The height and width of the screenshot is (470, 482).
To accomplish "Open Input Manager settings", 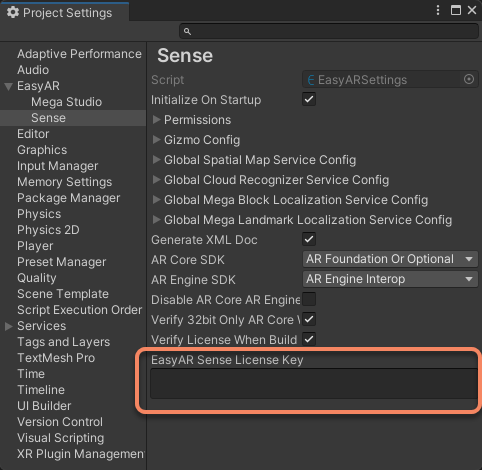I will coord(58,166).
